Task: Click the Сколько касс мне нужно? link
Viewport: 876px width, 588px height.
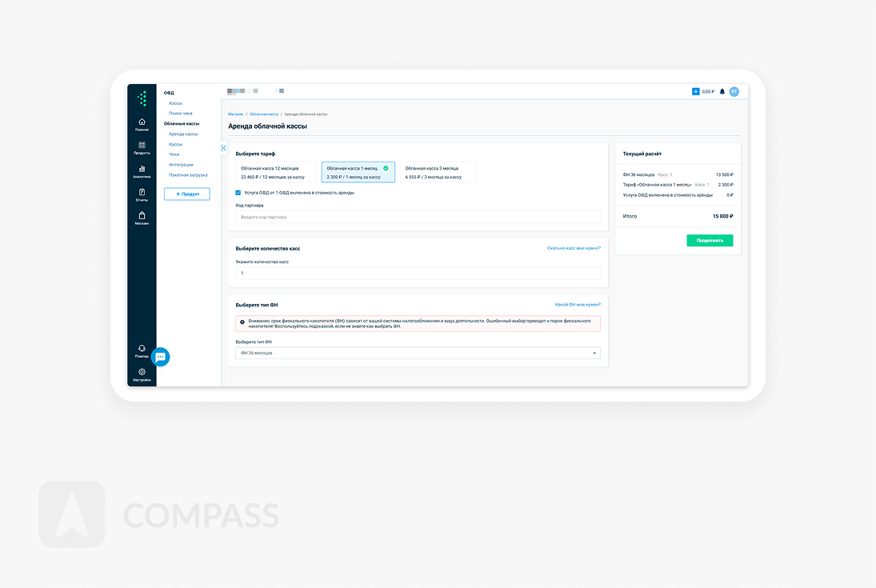Action: tap(574, 248)
